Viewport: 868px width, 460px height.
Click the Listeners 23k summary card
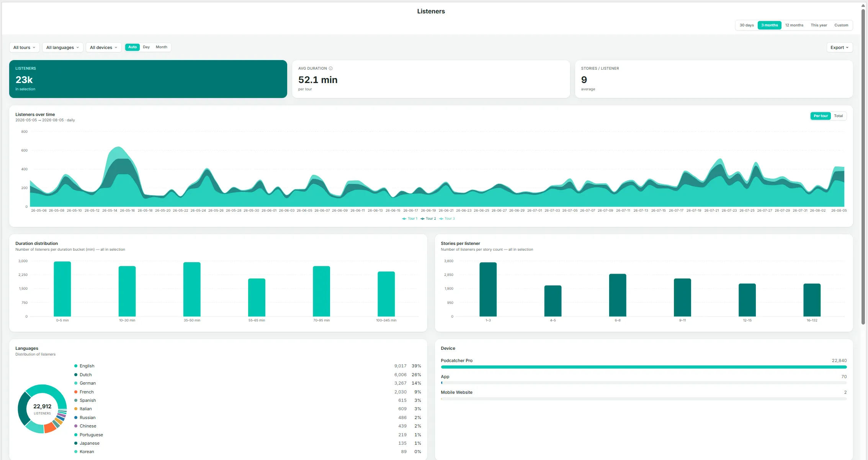click(x=148, y=79)
